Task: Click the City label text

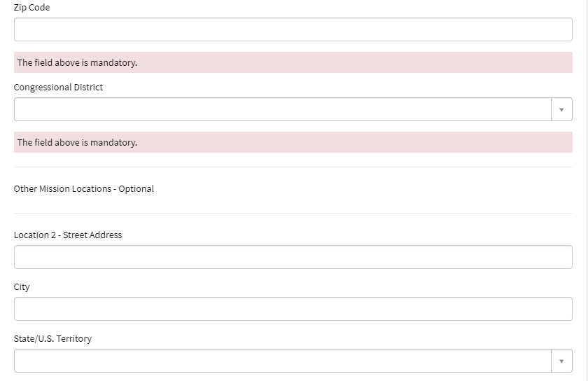Action: [22, 287]
